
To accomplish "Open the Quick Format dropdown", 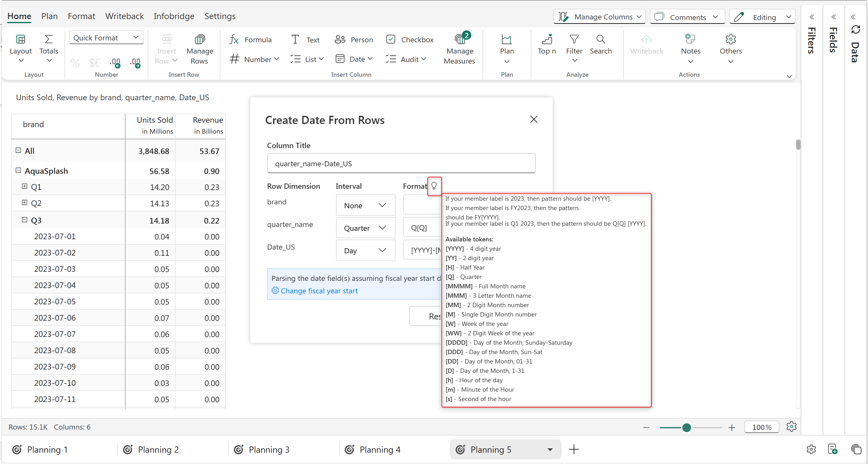I will pos(106,37).
